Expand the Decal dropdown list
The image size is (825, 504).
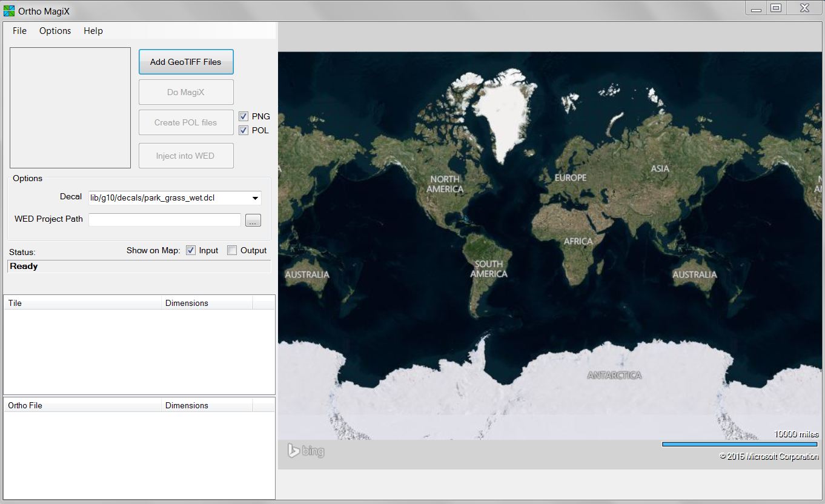tap(256, 198)
